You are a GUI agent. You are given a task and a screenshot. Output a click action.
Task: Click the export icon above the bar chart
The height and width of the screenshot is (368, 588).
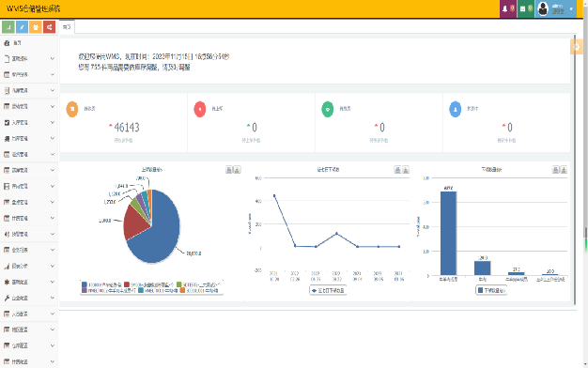[564, 170]
